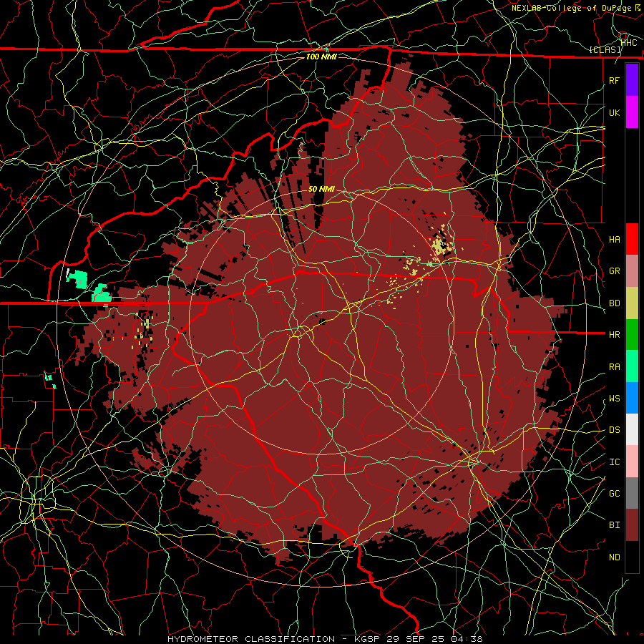Screen dimensions: 644x644
Task: Click the DS legend label
Action: pos(614,430)
